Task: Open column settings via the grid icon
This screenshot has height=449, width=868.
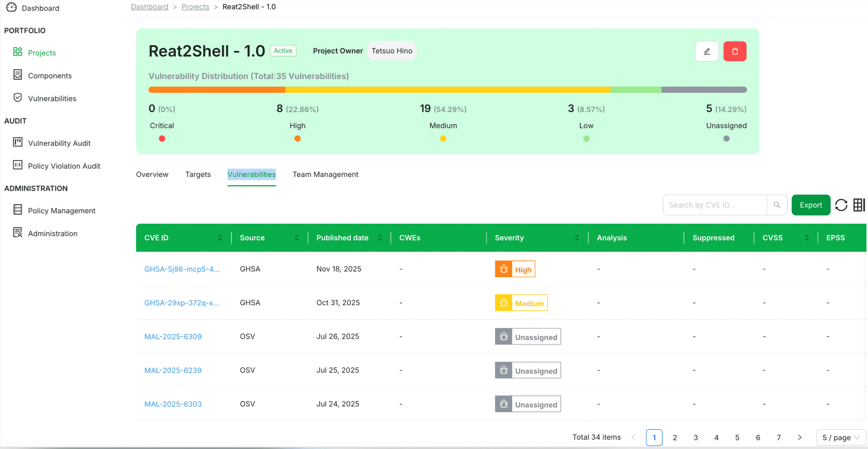Action: click(x=860, y=205)
